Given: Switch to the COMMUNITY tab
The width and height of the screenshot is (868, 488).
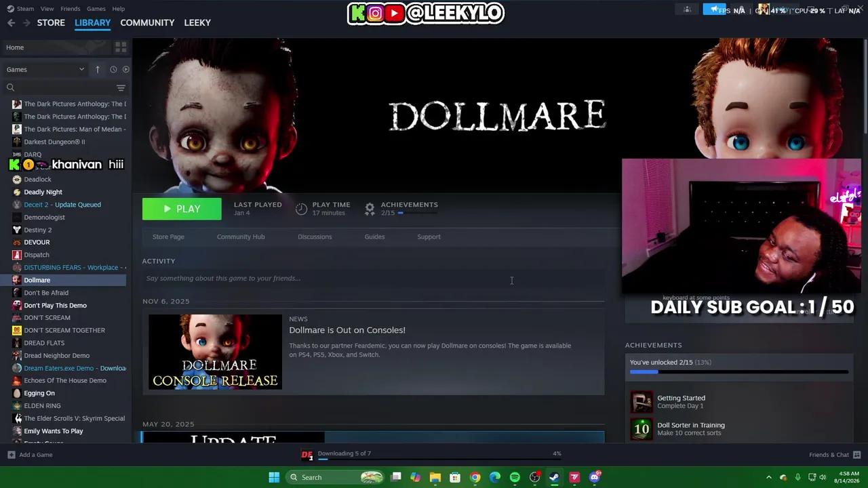Looking at the screenshot, I should click(147, 22).
